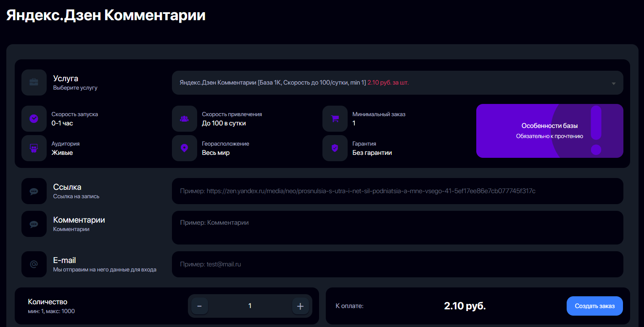Click the speech bubble icon beside Комментарии
The width and height of the screenshot is (644, 327).
click(x=34, y=224)
